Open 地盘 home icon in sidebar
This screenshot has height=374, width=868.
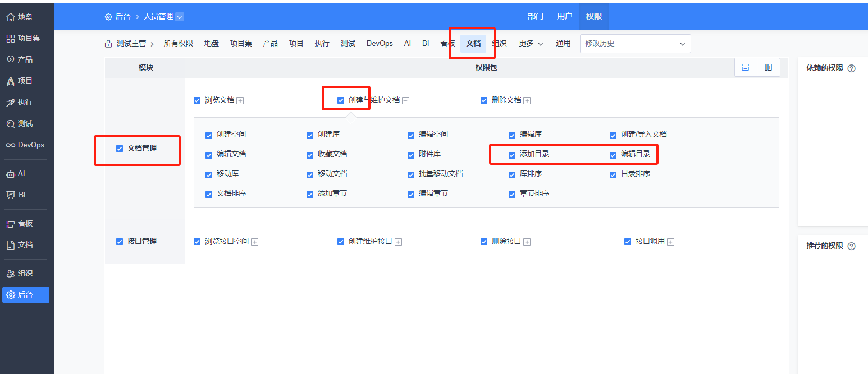10,17
